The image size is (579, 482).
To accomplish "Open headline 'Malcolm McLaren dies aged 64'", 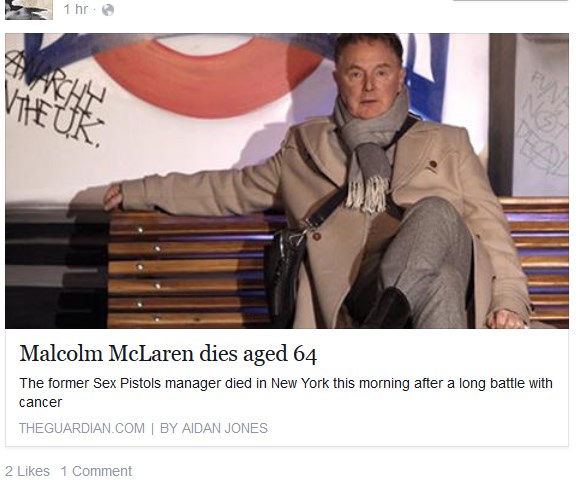I will (x=168, y=353).
